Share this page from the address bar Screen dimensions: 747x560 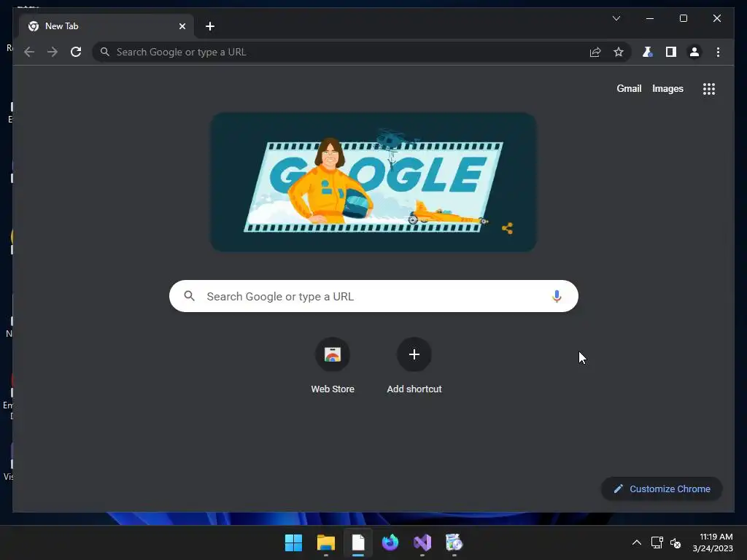[595, 52]
